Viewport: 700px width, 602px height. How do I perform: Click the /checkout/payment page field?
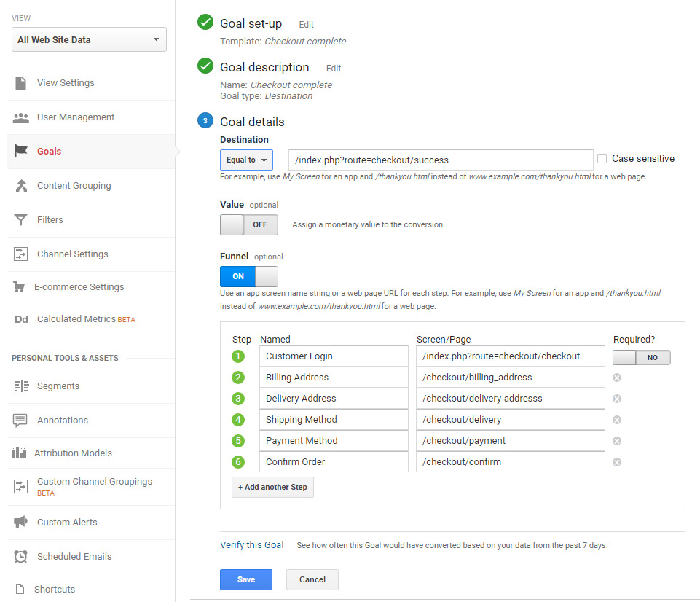click(x=511, y=441)
